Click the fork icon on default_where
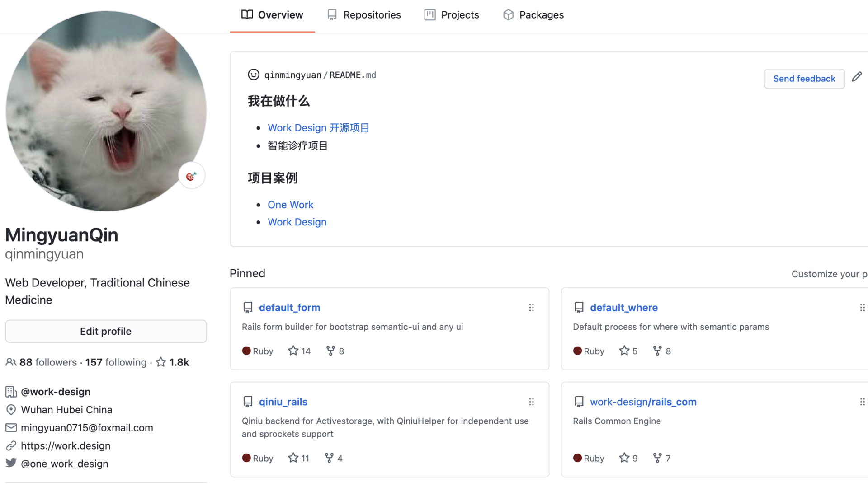868x487 pixels. (657, 351)
